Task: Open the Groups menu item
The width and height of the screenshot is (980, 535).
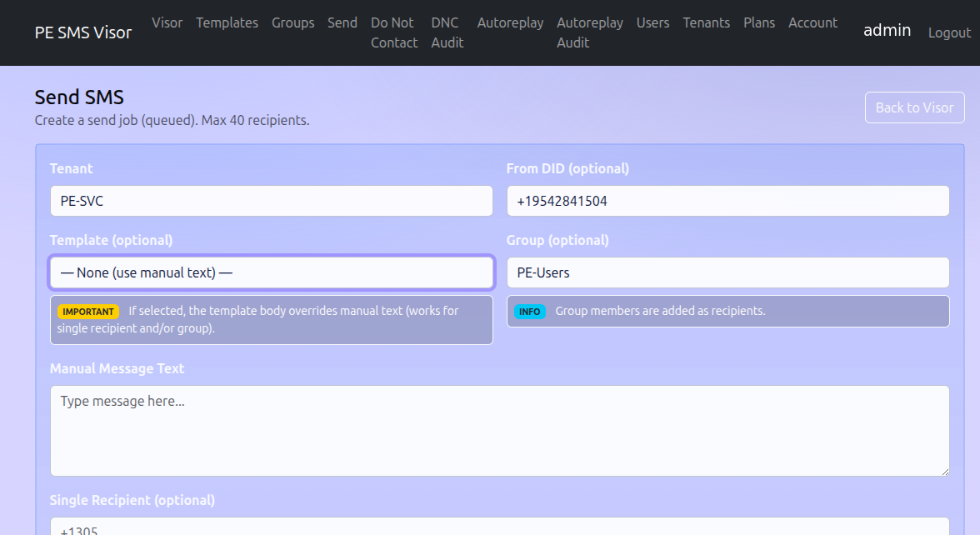Action: (292, 22)
